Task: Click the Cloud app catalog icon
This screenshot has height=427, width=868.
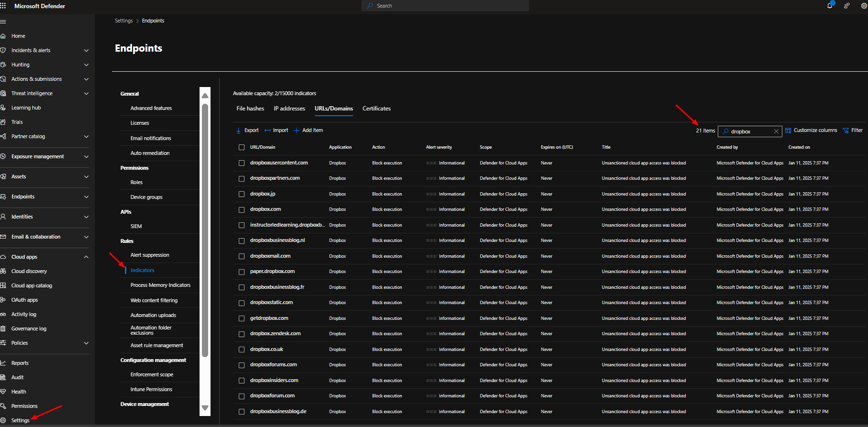Action: tap(3, 285)
